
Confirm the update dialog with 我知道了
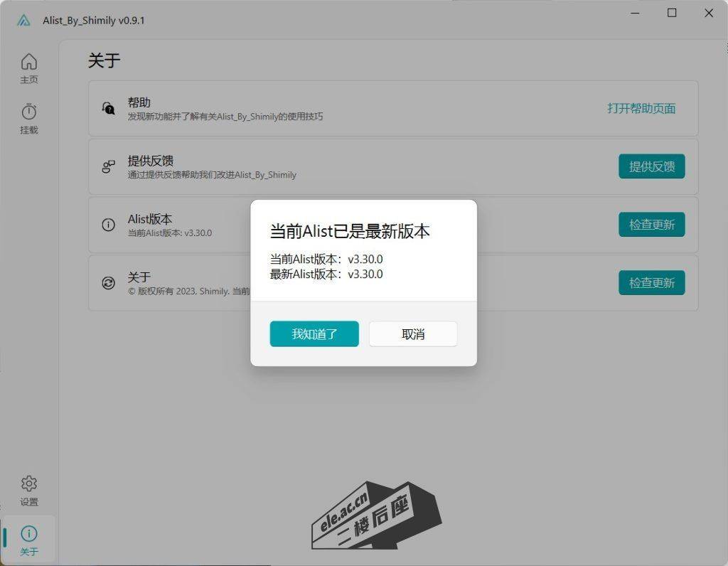[x=314, y=333]
